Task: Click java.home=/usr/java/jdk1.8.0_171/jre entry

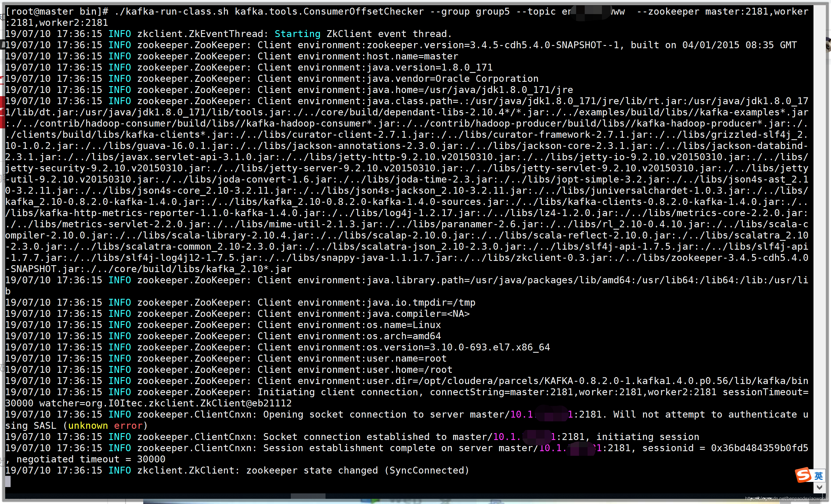Action: click(x=470, y=90)
